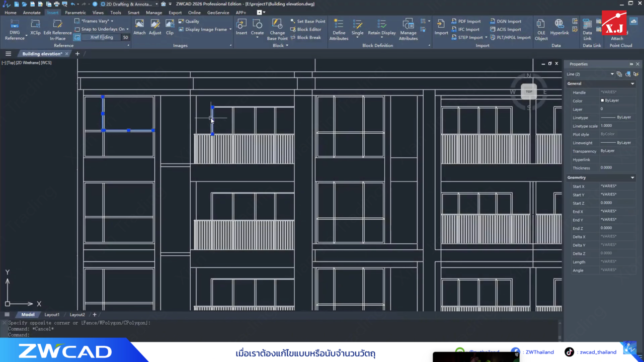This screenshot has width=644, height=362.
Task: Click the Color ByLayer swatch
Action: pyautogui.click(x=602, y=101)
